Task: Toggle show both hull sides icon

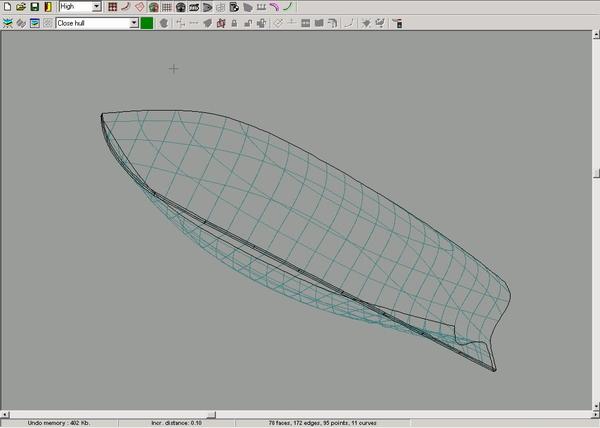Action: point(153,7)
